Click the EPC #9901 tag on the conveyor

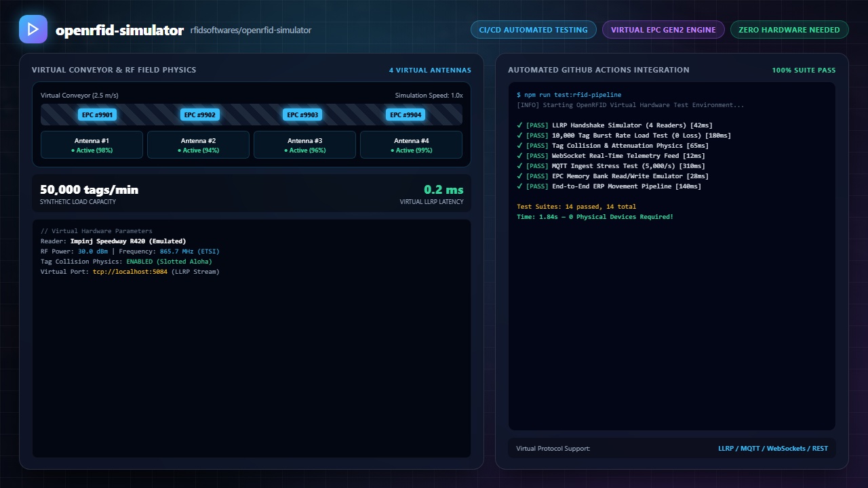[98, 115]
